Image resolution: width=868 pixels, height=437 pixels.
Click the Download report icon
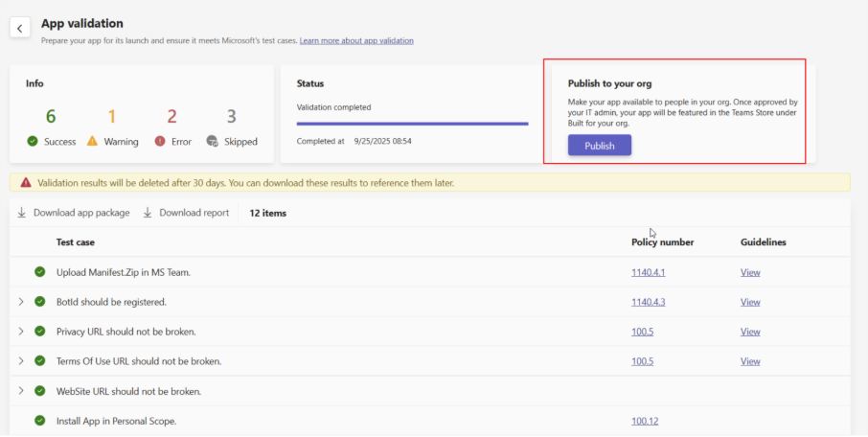click(x=148, y=213)
